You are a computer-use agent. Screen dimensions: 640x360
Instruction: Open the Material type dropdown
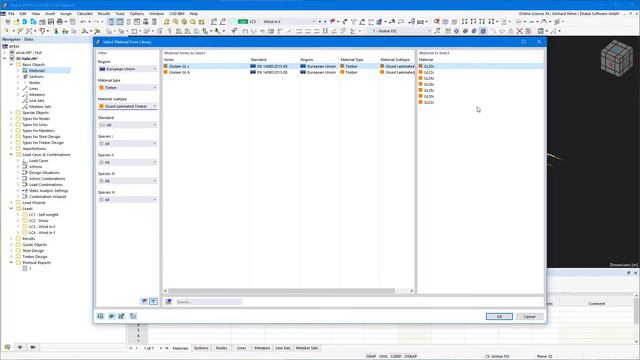point(127,88)
